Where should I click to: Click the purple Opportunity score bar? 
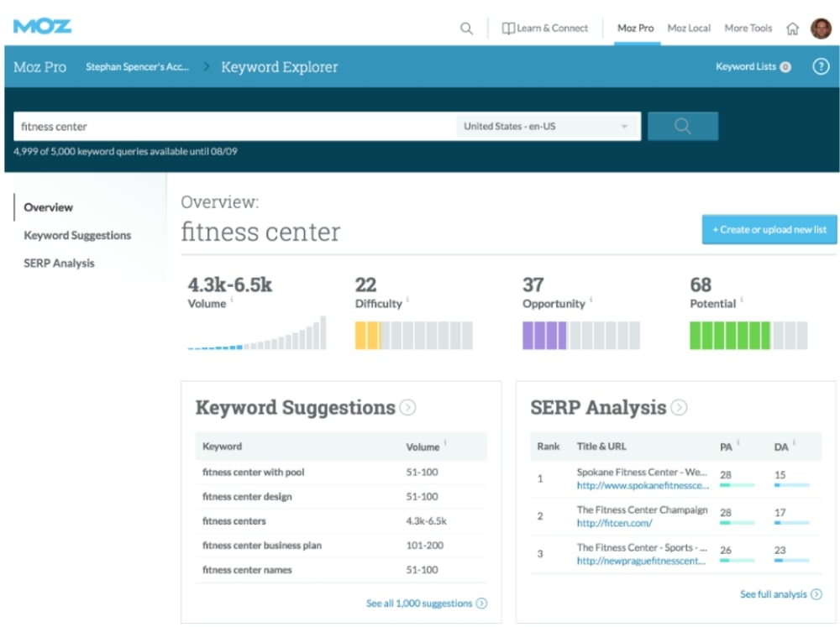pyautogui.click(x=580, y=336)
